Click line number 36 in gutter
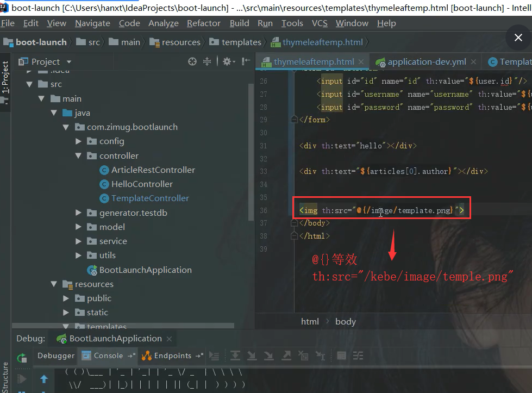The width and height of the screenshot is (532, 393). (264, 210)
